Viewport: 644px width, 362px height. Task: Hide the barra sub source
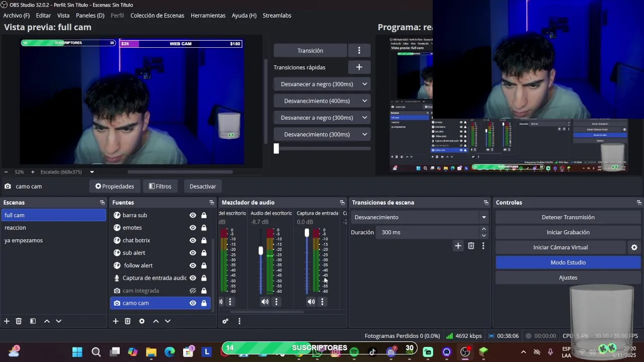click(193, 215)
